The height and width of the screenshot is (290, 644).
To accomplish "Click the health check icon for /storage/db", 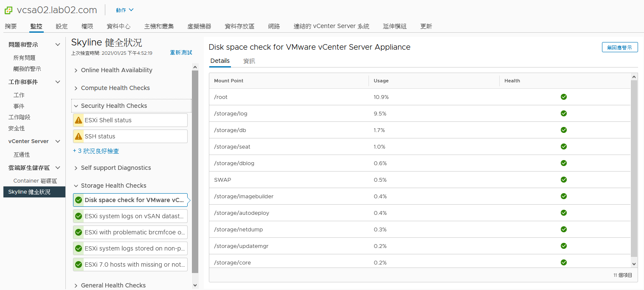I will pos(564,130).
